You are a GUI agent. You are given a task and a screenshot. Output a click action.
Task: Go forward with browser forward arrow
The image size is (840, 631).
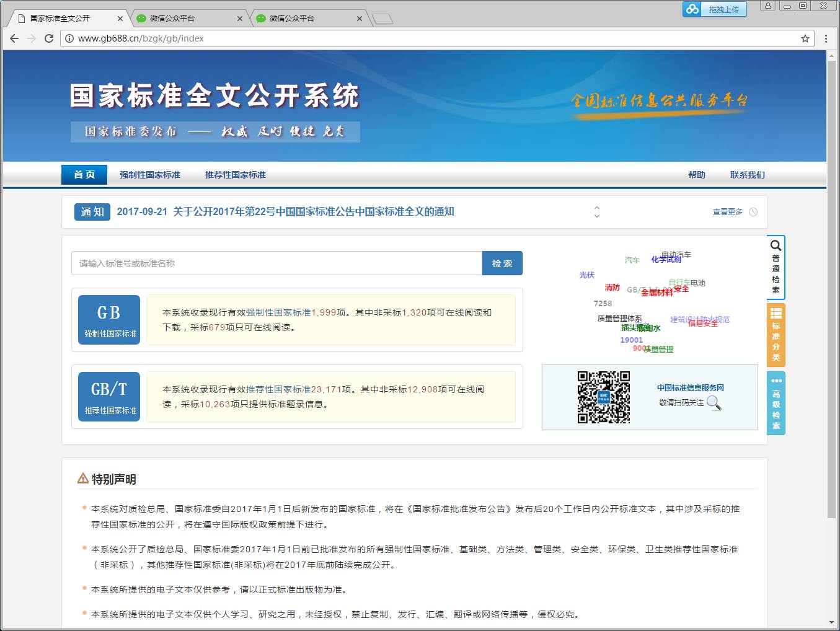click(32, 38)
